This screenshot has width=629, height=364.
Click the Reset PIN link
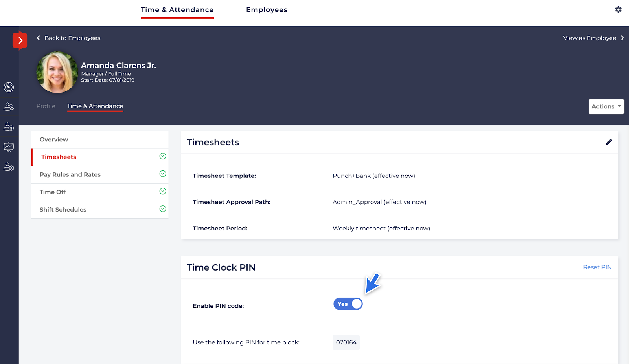click(597, 267)
